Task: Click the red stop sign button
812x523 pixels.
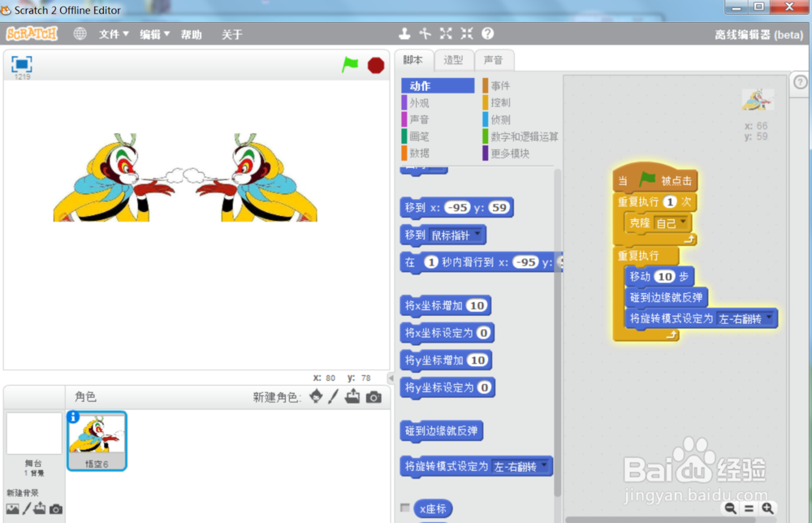Action: pos(376,65)
